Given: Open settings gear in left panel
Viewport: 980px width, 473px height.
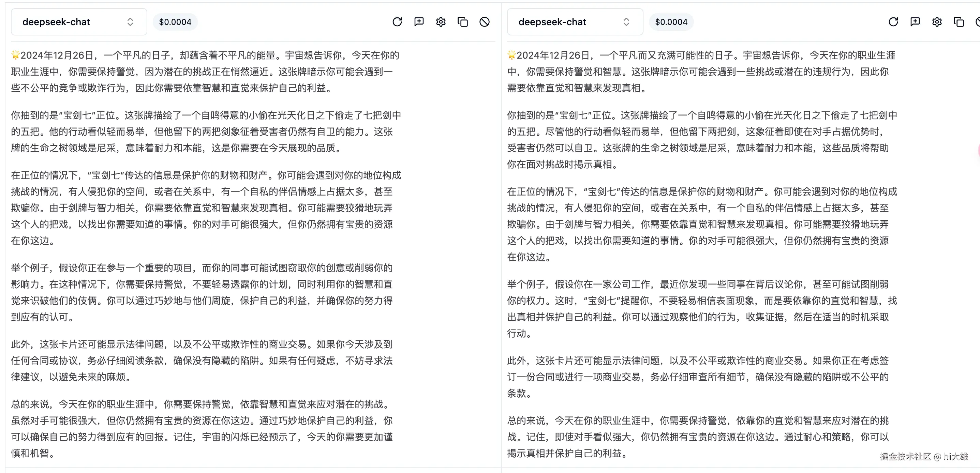Looking at the screenshot, I should [441, 22].
